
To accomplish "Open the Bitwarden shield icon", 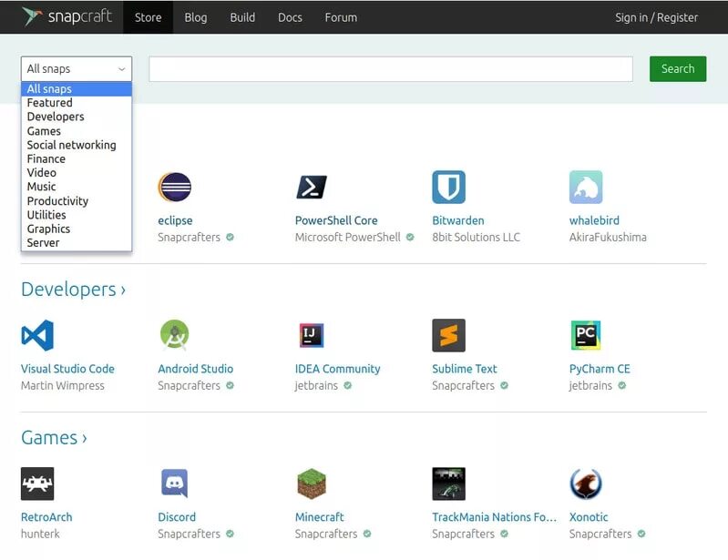I will [x=448, y=187].
